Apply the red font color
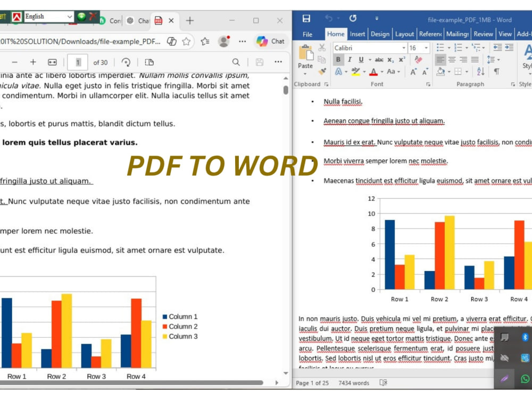The height and width of the screenshot is (400, 532). [x=373, y=72]
